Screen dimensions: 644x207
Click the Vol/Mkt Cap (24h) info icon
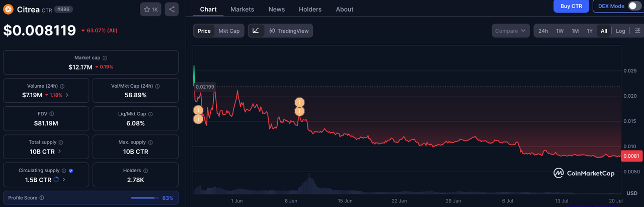pyautogui.click(x=157, y=86)
